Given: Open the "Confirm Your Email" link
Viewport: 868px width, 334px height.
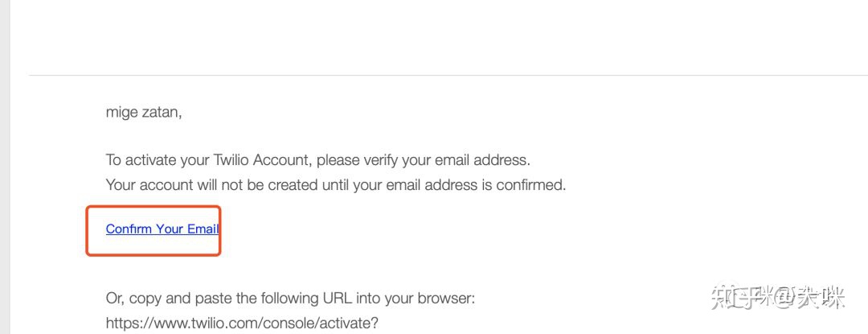Looking at the screenshot, I should (162, 229).
